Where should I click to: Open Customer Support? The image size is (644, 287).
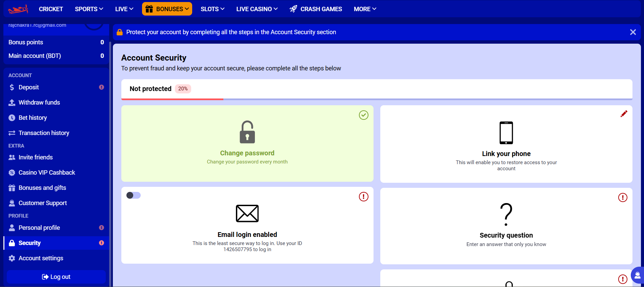[56, 203]
